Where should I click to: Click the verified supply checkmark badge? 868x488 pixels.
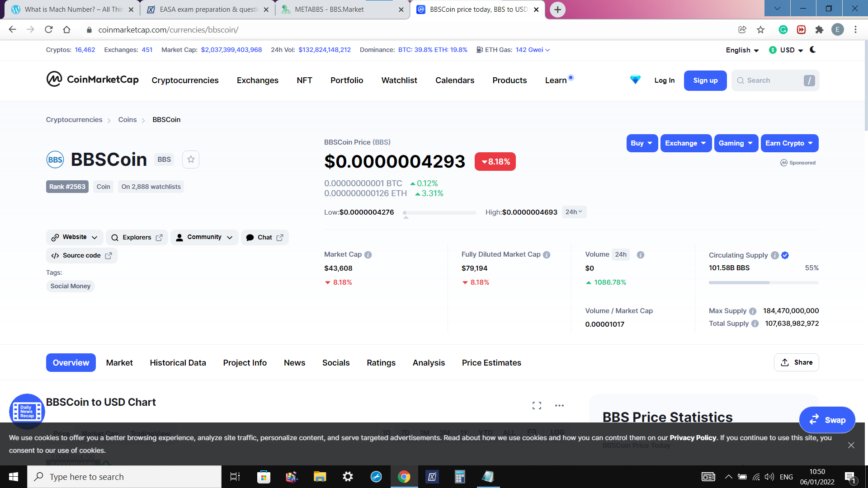click(x=785, y=255)
